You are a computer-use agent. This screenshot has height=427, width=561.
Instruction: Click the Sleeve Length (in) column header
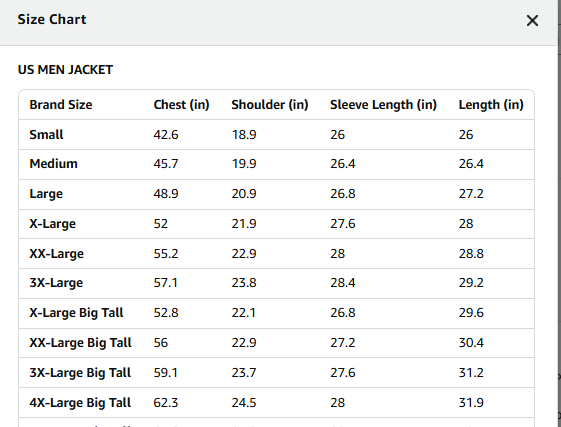click(x=383, y=105)
